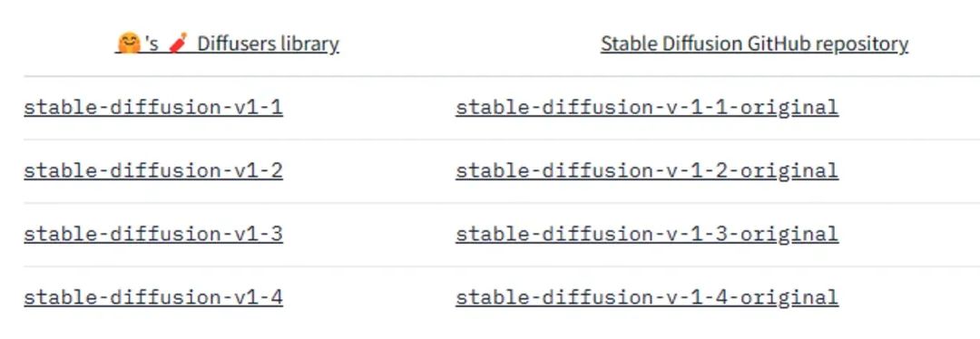Open the stable-diffusion-v1-2 model link

tap(153, 170)
